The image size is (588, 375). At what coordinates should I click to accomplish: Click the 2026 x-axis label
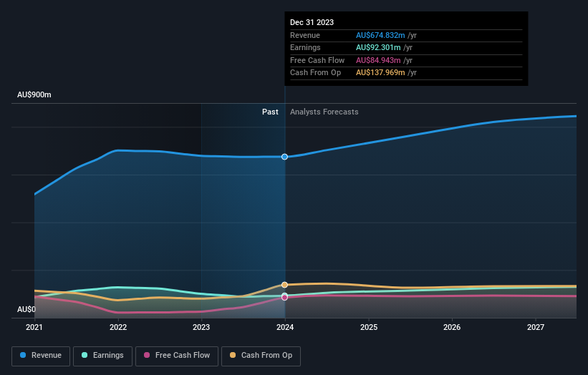coord(452,327)
